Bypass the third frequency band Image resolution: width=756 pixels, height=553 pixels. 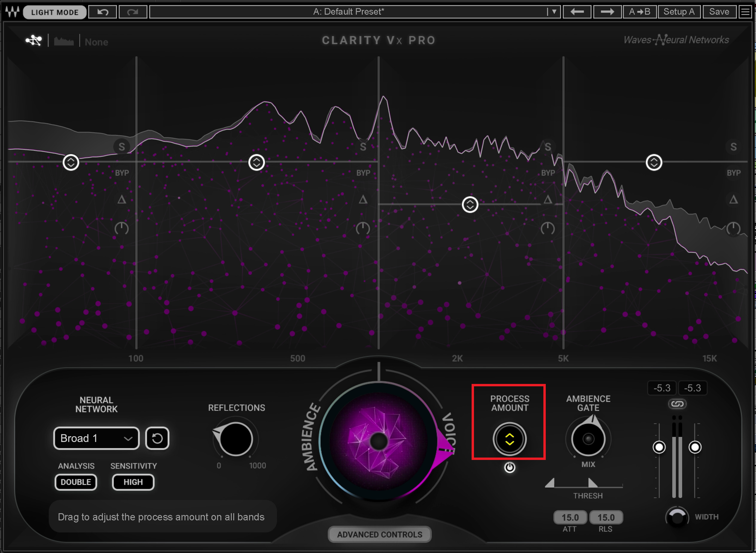[x=548, y=173]
